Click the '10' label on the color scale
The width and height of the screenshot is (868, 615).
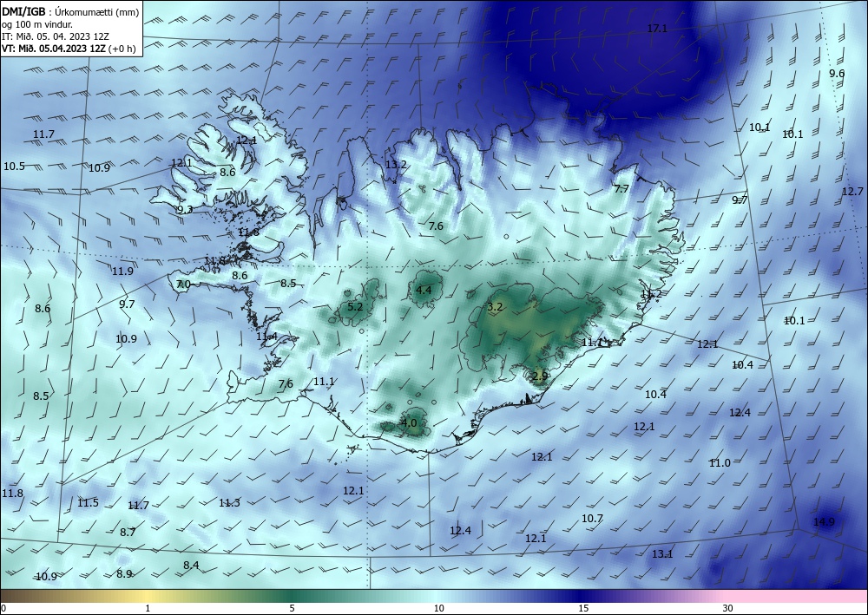(x=437, y=608)
